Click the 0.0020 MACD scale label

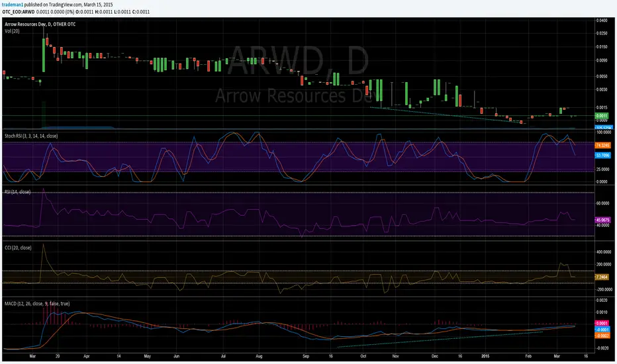(602, 300)
